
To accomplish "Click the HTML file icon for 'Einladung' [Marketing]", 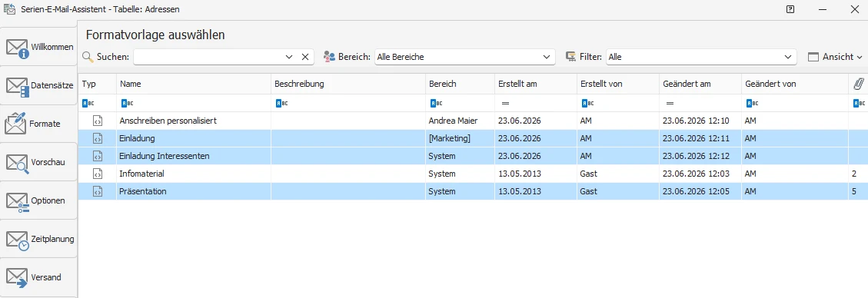I will coord(98,138).
